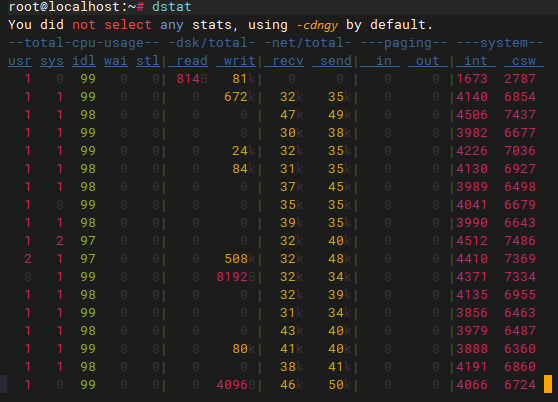
Task: Click the 6724 context switch value
Action: pyautogui.click(x=520, y=385)
